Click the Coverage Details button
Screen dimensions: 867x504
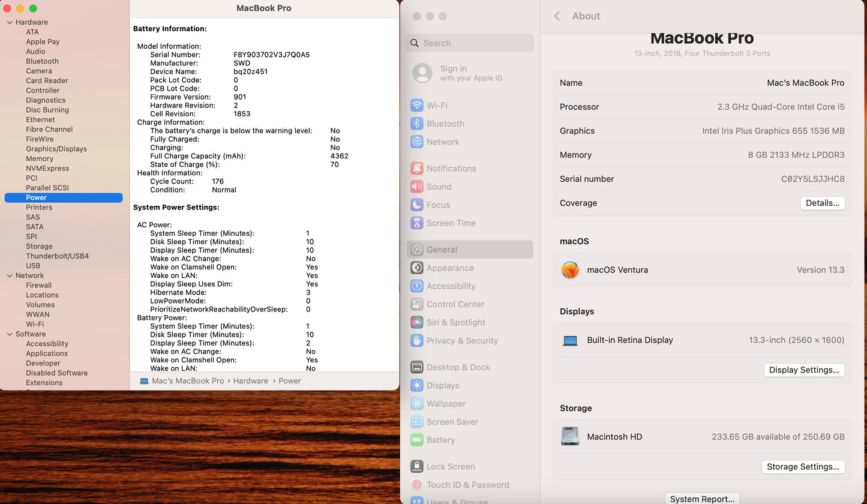click(822, 203)
